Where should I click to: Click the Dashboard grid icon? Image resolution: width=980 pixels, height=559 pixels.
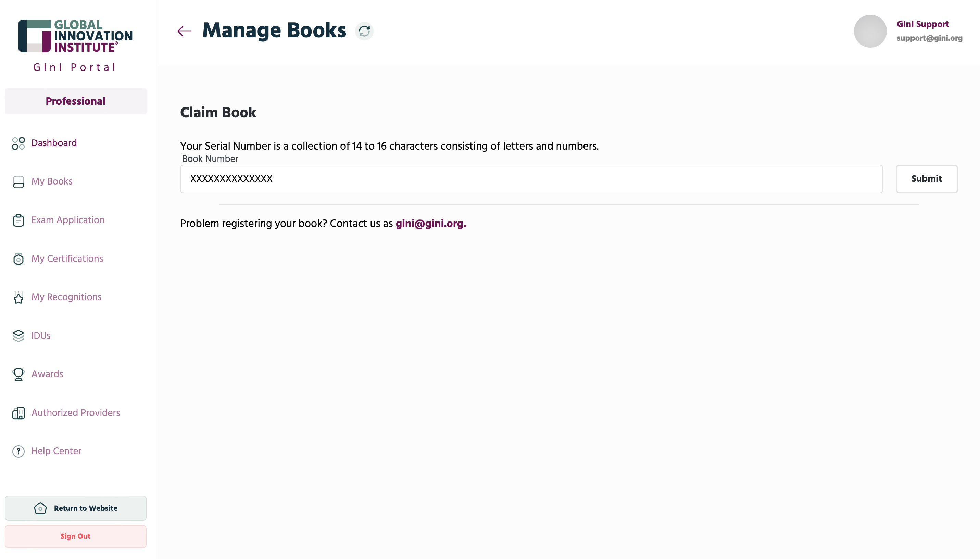[18, 143]
